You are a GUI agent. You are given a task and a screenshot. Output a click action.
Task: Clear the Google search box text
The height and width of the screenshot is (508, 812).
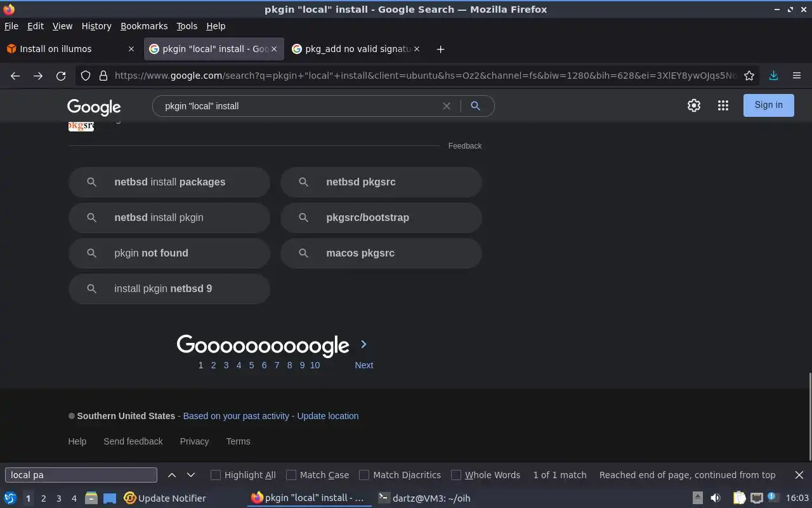(447, 106)
